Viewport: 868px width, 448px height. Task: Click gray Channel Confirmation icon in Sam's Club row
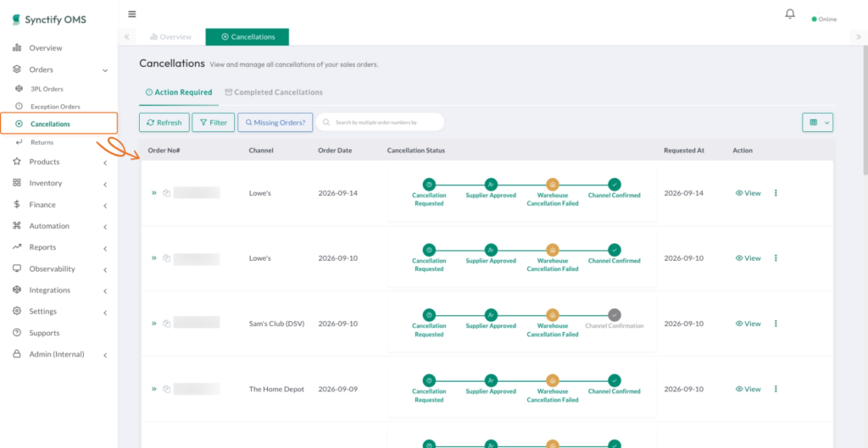615,315
